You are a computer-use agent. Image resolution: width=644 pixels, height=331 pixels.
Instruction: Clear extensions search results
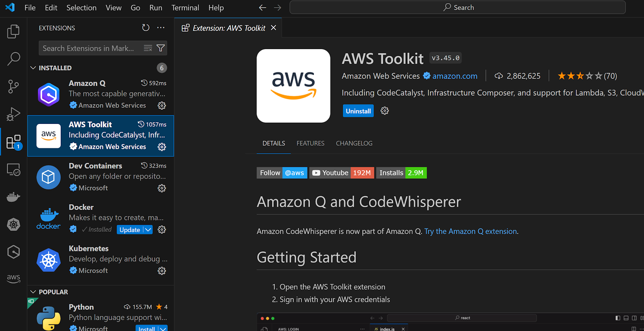pyautogui.click(x=148, y=48)
